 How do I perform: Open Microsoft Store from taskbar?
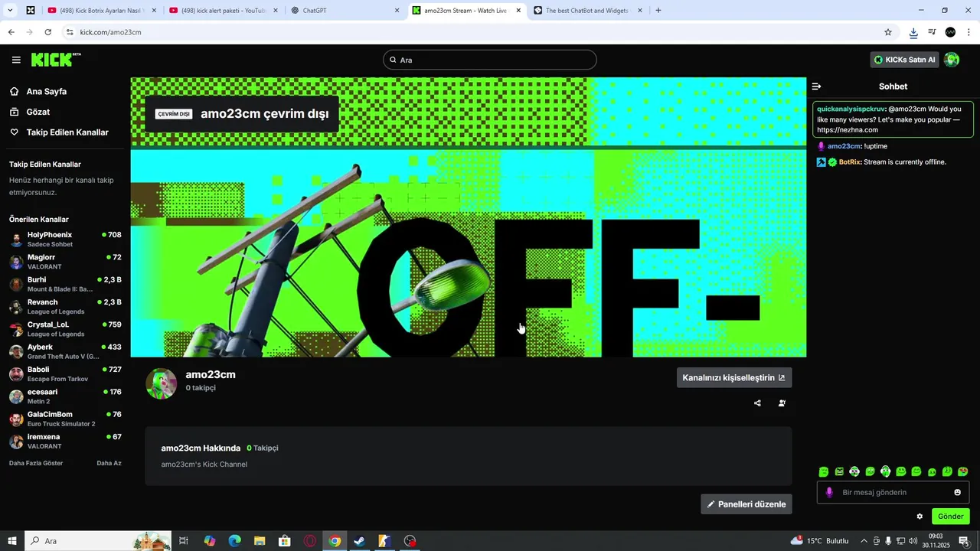pos(285,541)
